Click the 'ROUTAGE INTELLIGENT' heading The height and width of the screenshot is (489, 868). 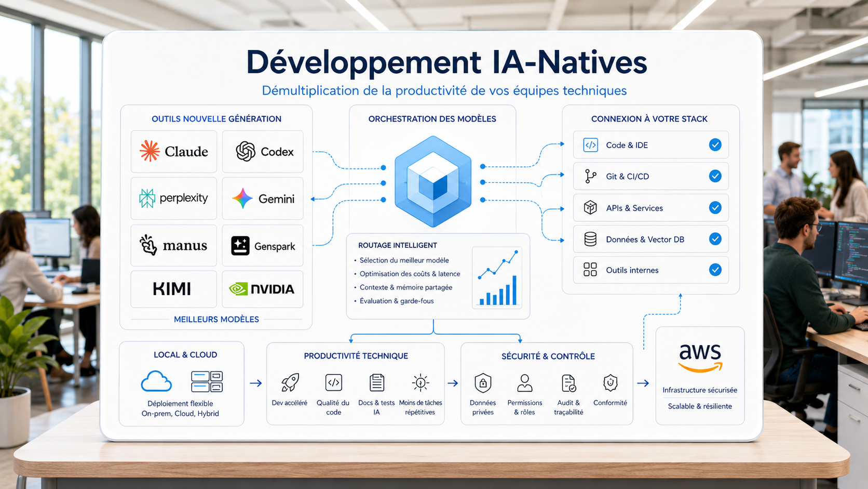click(x=398, y=245)
